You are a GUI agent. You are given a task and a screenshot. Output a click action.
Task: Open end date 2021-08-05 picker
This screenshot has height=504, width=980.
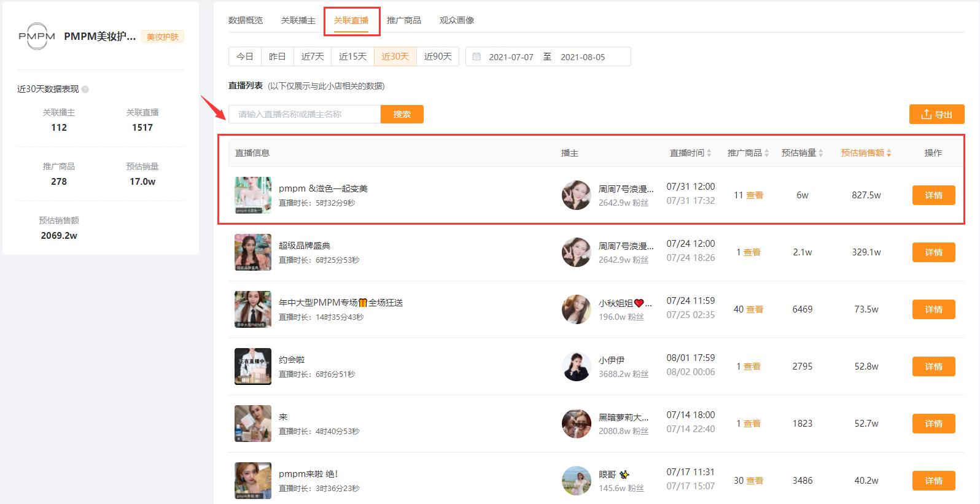(583, 57)
